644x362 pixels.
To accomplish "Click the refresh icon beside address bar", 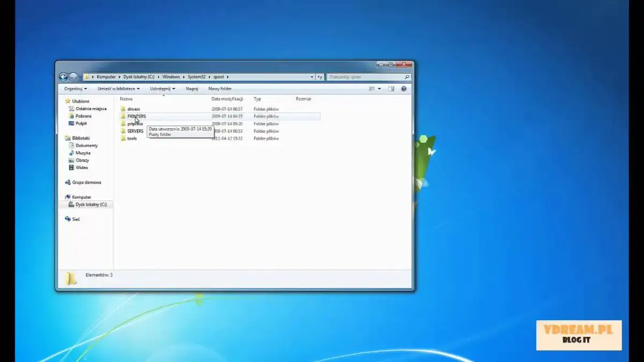I will click(x=320, y=77).
